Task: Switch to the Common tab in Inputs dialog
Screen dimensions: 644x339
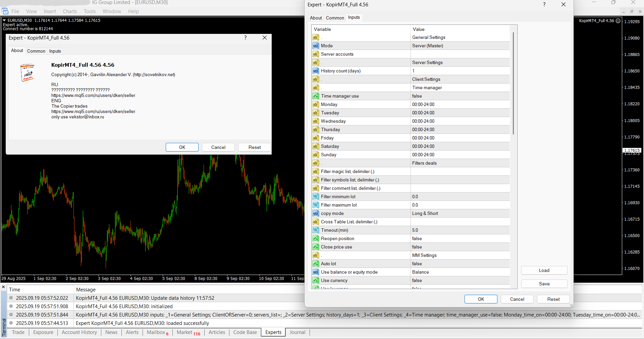Action: pyautogui.click(x=335, y=18)
